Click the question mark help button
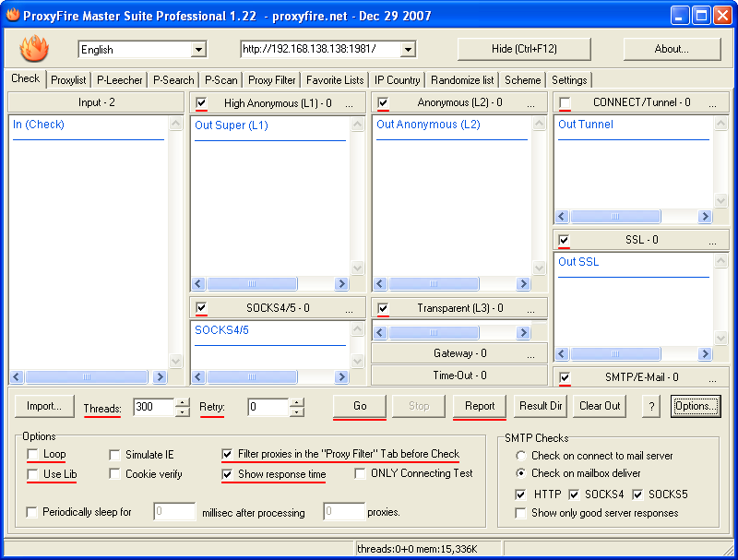Screen dimensions: 738x560 pyautogui.click(x=650, y=406)
